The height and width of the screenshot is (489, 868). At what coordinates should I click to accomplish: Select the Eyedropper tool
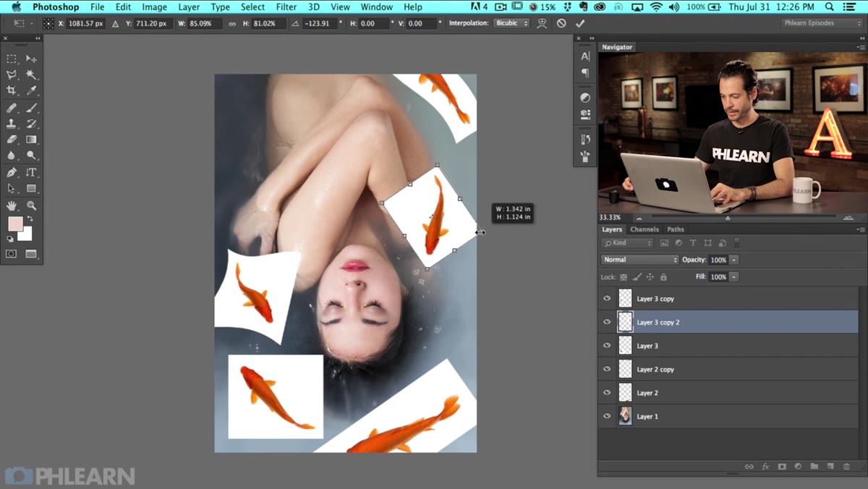click(x=31, y=90)
